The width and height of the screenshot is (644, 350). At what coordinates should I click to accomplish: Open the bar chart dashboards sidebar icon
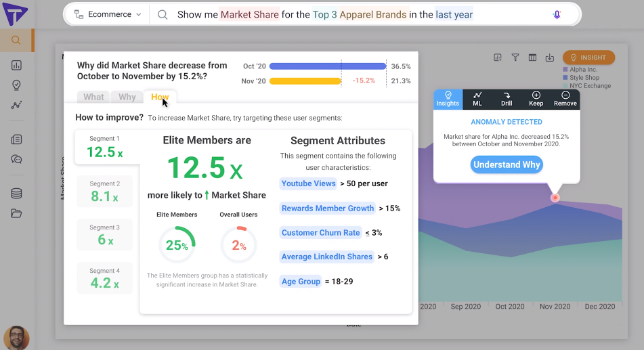tap(16, 65)
